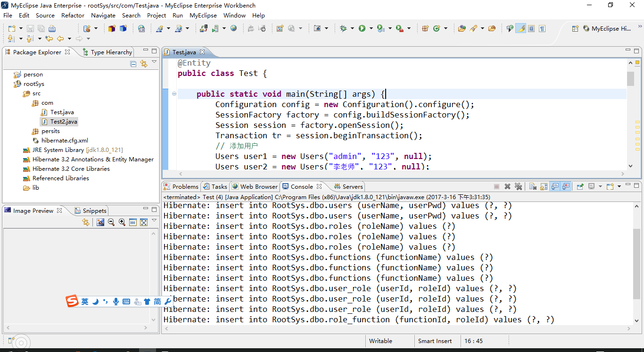Click the New Java Class green C icon
This screenshot has width=644, height=352.
437,28
